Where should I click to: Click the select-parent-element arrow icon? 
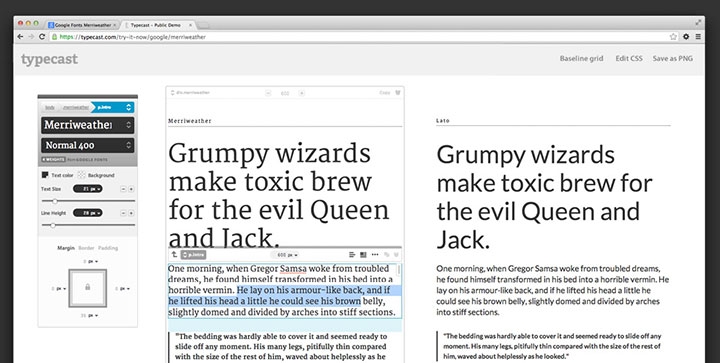[174, 254]
